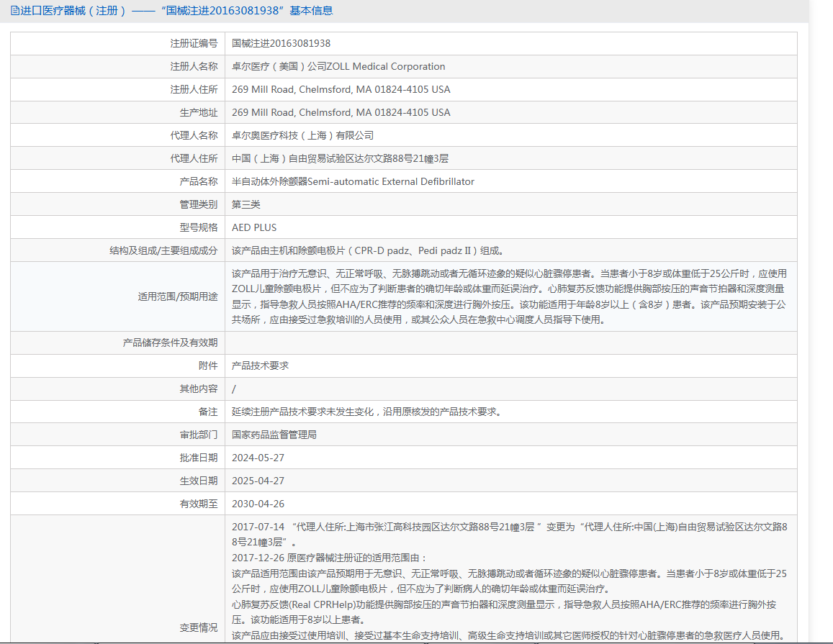Select the "AED PLUS" model value

coord(254,227)
